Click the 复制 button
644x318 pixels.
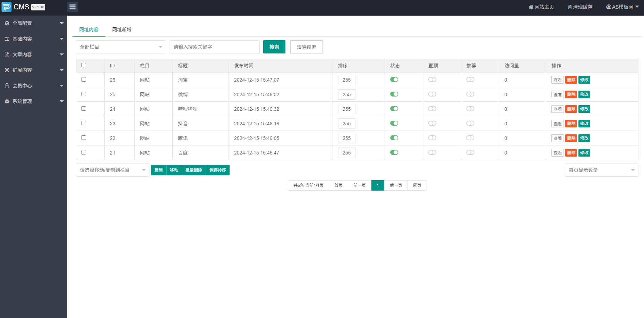coord(158,170)
